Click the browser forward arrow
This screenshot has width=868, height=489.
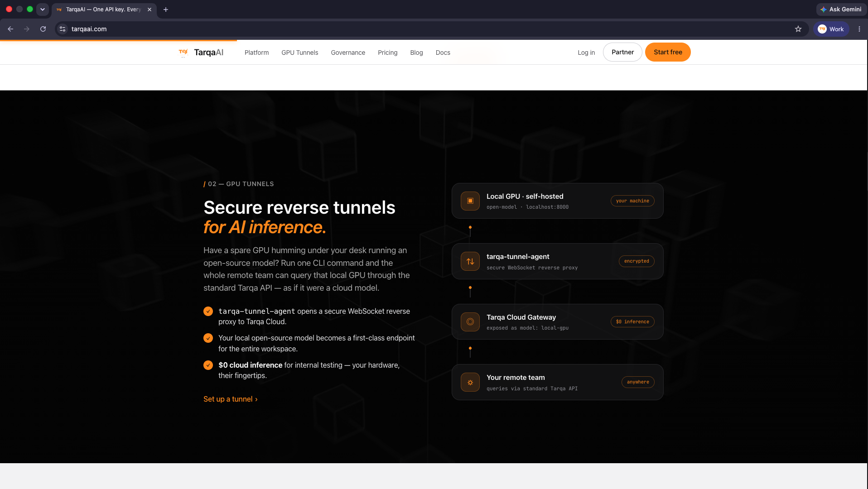pos(27,29)
